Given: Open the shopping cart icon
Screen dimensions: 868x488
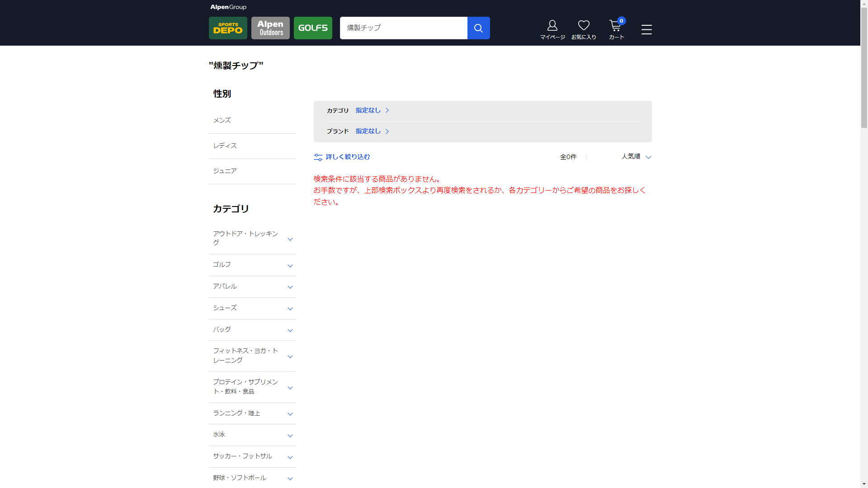Looking at the screenshot, I should 616,30.
